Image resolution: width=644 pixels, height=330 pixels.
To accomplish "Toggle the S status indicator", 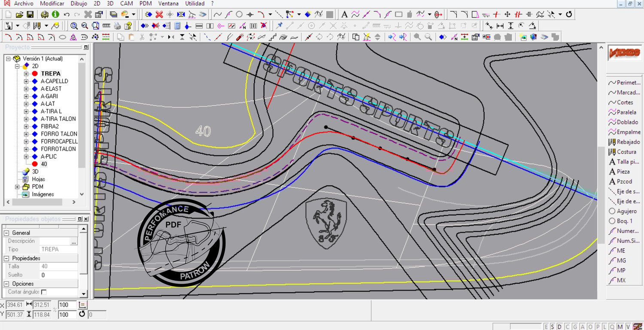I will pyautogui.click(x=553, y=327).
